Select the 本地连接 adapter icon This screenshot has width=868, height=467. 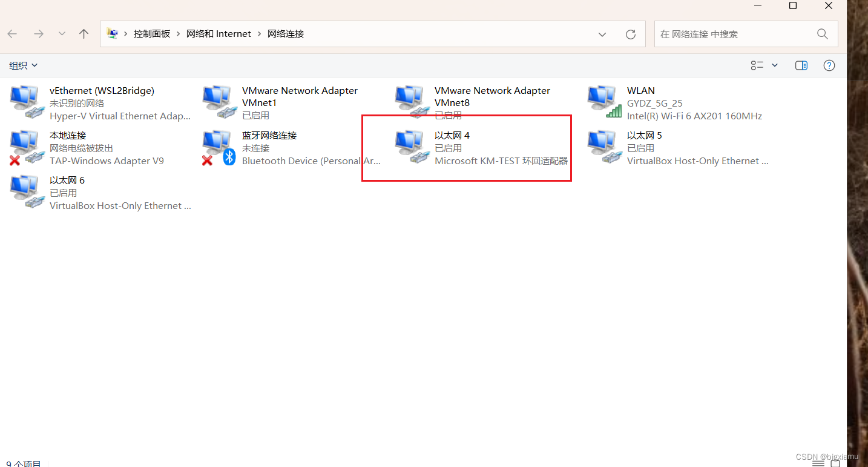[27, 148]
